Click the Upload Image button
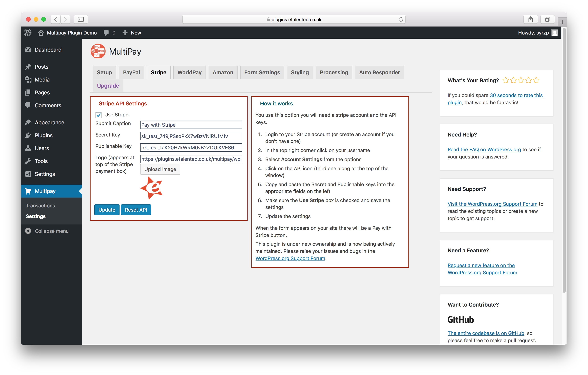The height and width of the screenshot is (375, 588). pos(160,169)
